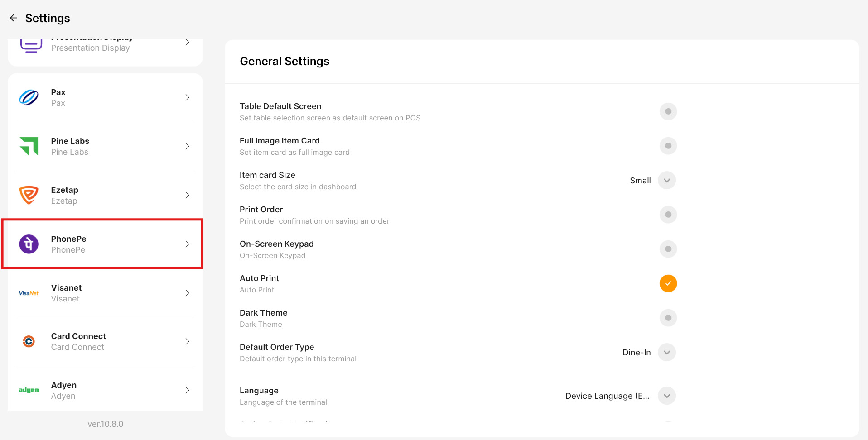
Task: Enable the Dark Theme toggle
Action: 668,318
